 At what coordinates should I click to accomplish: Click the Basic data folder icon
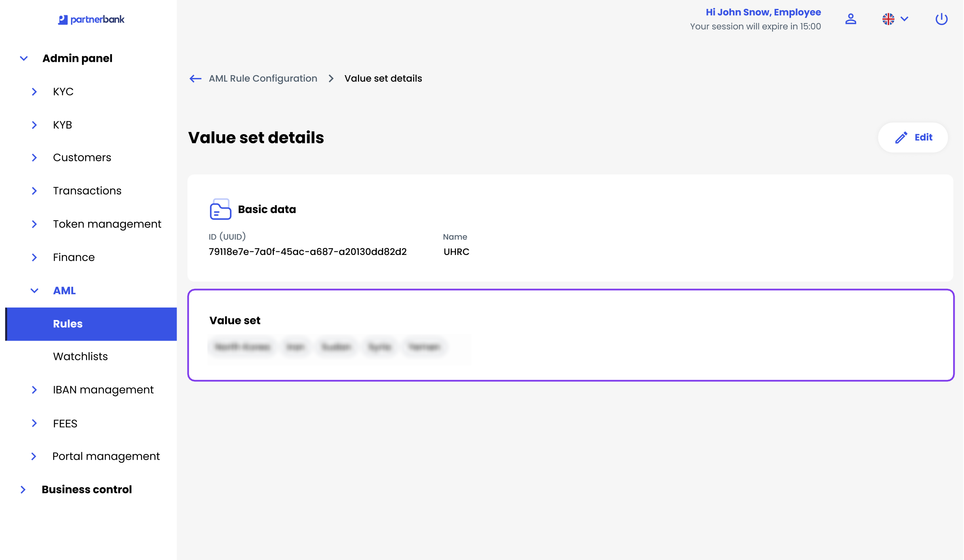[x=220, y=209]
